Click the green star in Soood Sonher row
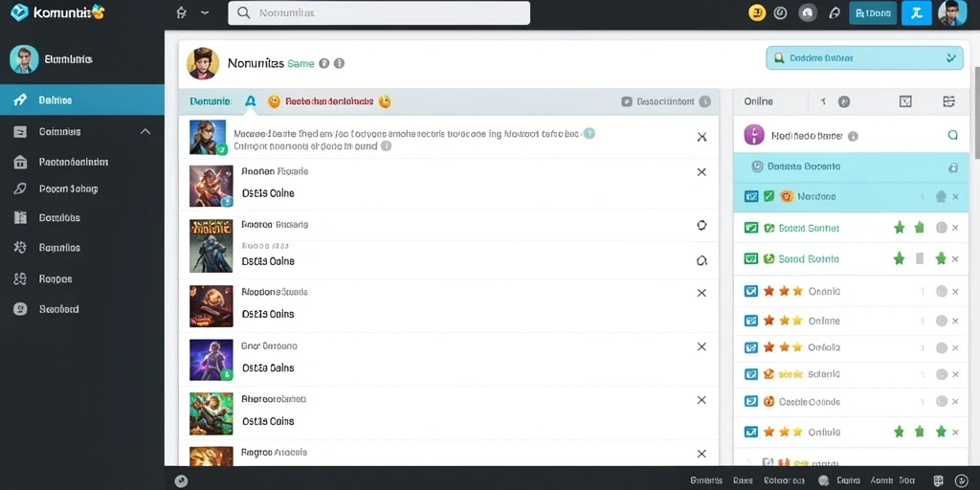Image resolution: width=980 pixels, height=490 pixels. pyautogui.click(x=900, y=228)
